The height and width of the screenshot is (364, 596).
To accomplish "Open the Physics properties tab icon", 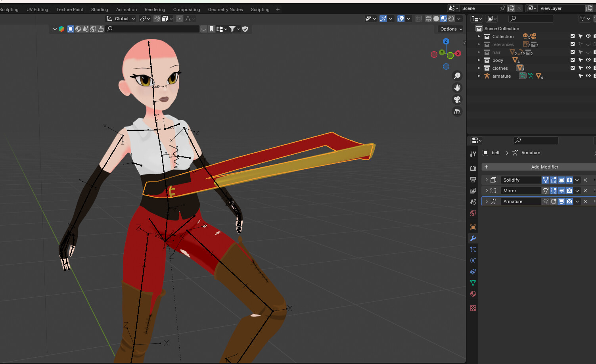I will 473,261.
